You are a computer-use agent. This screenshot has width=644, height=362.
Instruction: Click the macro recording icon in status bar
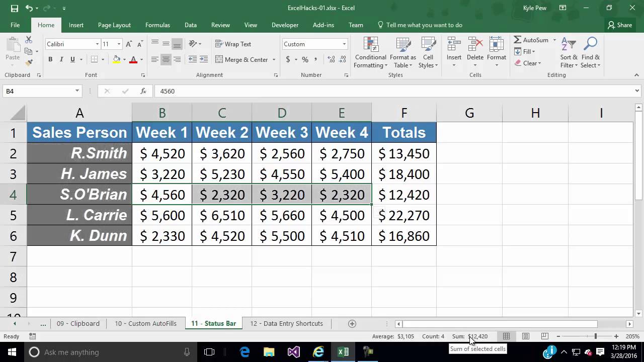32,336
